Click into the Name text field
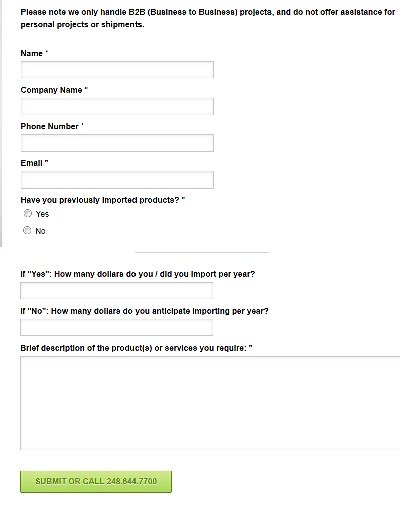Screen dimensions: 400x509 pos(117,69)
